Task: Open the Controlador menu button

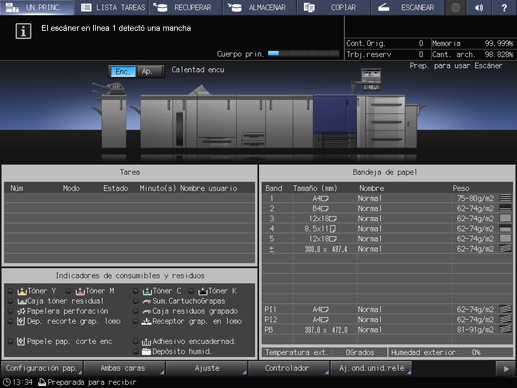Action: tap(289, 368)
